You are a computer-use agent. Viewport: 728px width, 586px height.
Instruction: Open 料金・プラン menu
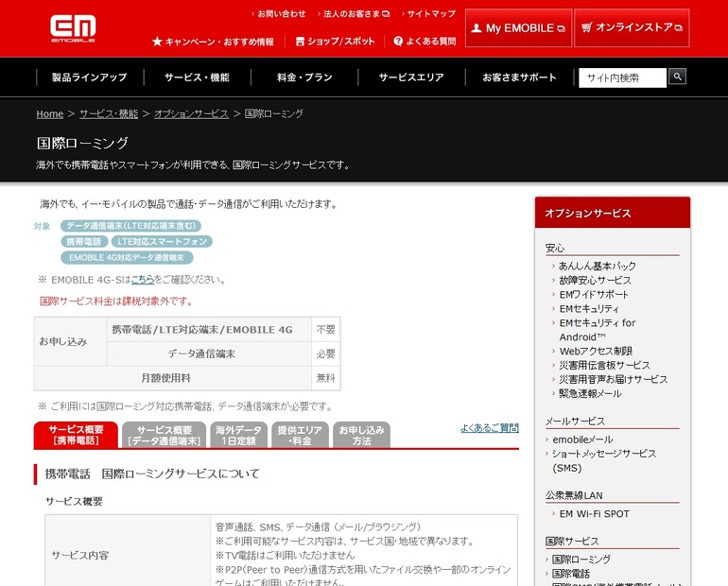[304, 77]
